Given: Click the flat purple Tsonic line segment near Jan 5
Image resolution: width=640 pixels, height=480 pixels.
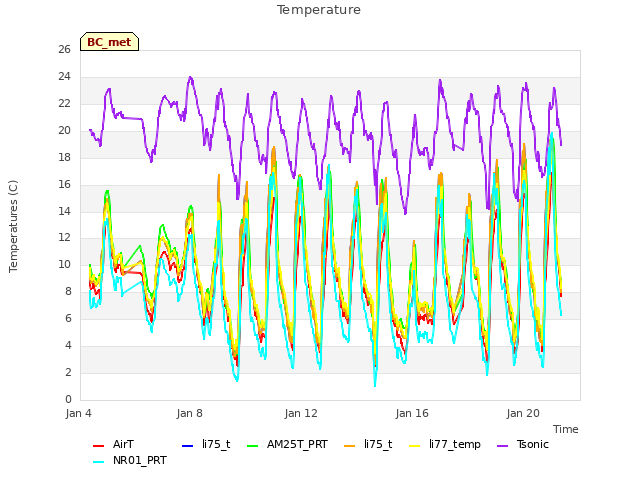Looking at the screenshot, I should pos(133,118).
